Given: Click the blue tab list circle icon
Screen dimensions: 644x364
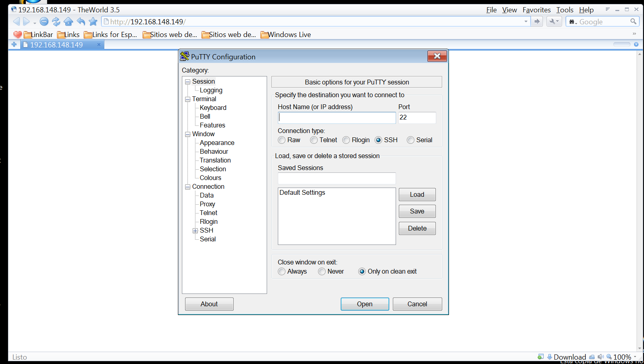Looking at the screenshot, I should [x=636, y=44].
